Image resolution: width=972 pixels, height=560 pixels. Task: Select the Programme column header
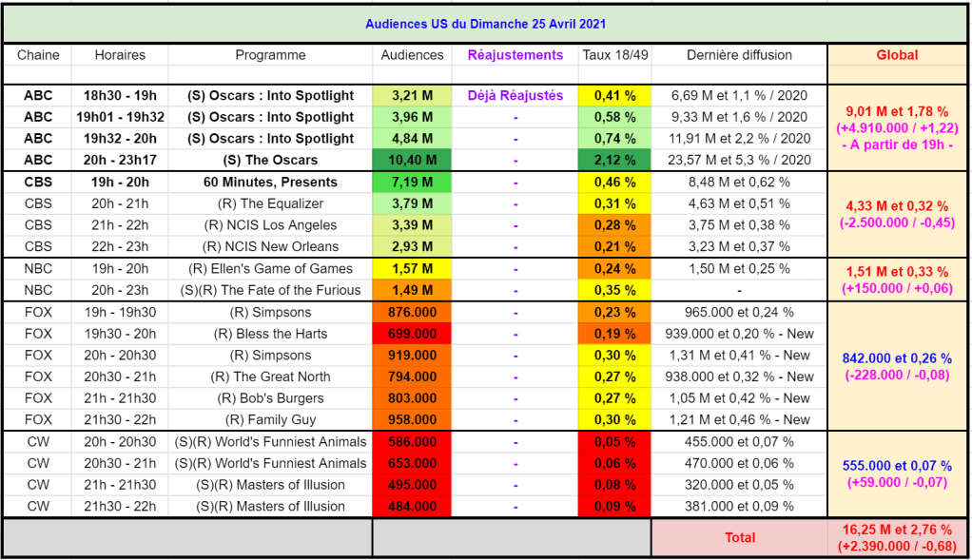pos(270,55)
